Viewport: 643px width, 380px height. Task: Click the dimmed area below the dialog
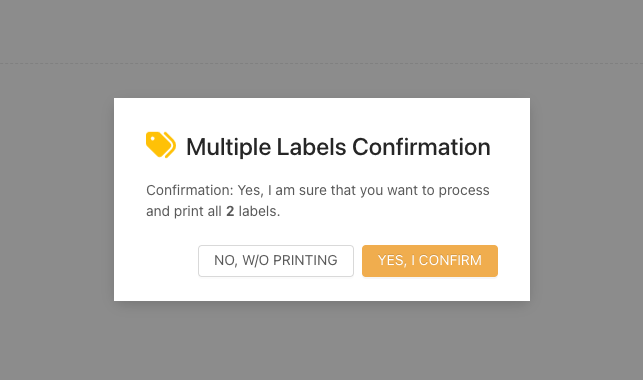tap(322, 342)
